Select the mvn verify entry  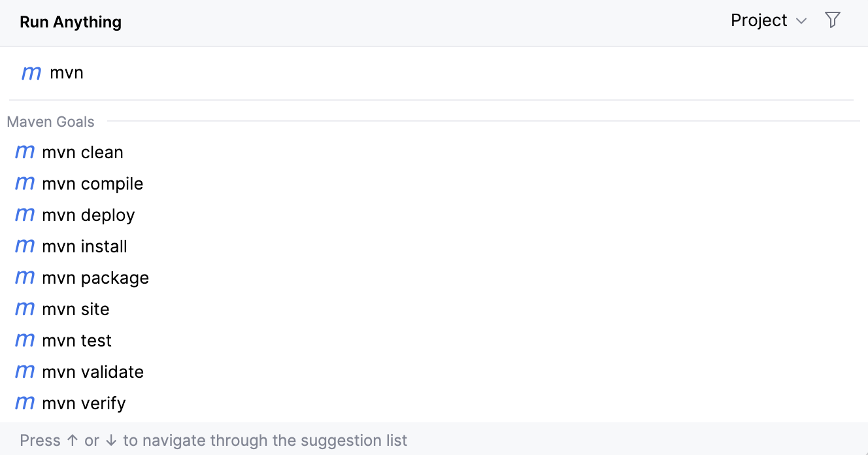point(84,403)
